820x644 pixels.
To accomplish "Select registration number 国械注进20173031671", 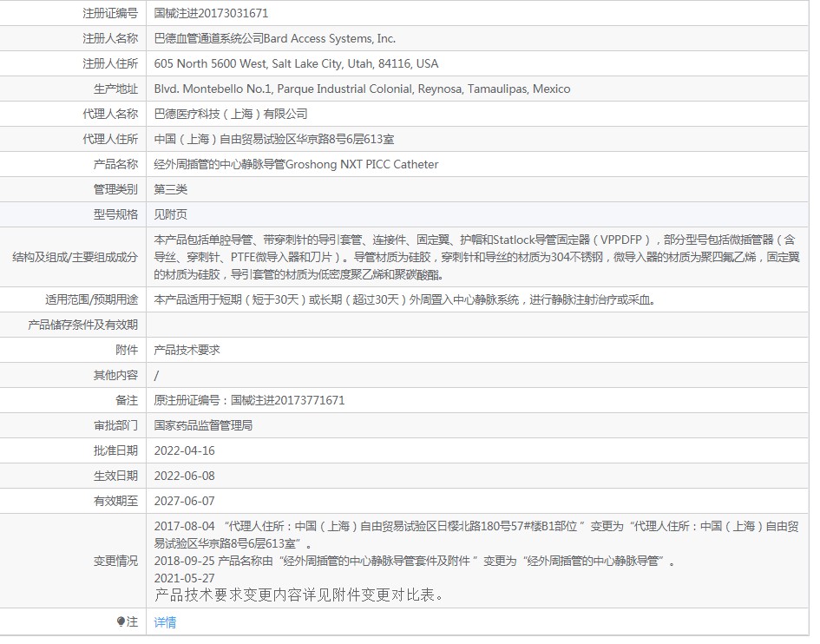I will pos(211,13).
